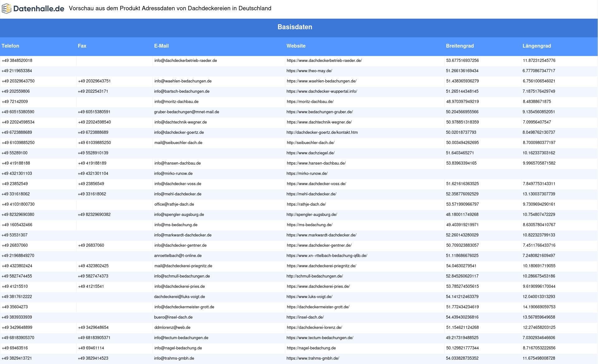The width and height of the screenshot is (598, 364).
Task: Select latitude value 48.970397949219
Action: (x=463, y=102)
